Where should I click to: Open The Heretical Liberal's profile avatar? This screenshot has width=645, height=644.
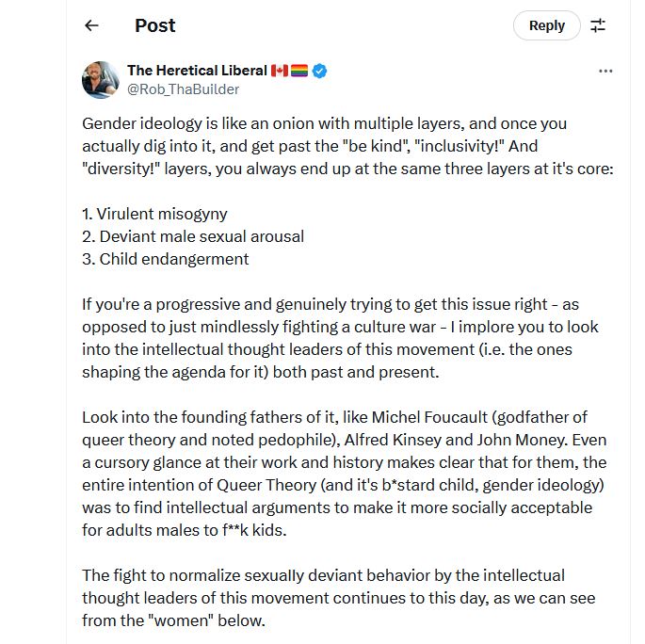coord(100,80)
